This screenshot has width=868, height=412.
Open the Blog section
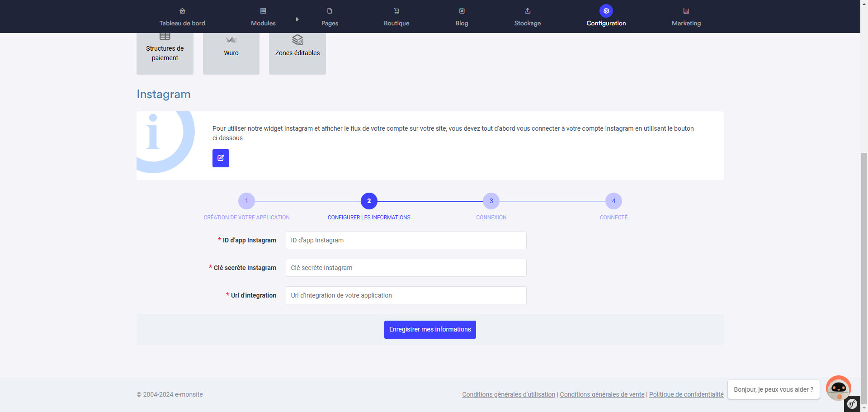[462, 17]
